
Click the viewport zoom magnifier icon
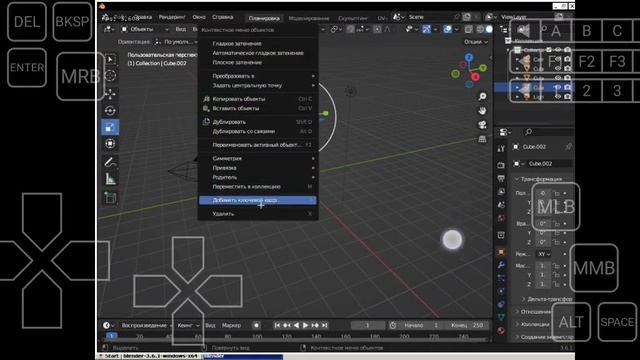coord(482,96)
